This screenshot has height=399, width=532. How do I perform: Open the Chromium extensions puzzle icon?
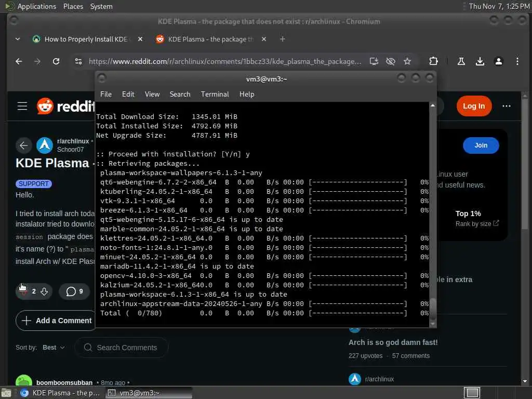coord(433,61)
